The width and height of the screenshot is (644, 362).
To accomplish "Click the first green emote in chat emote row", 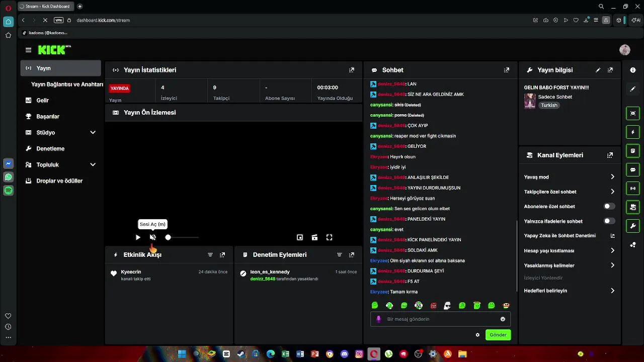I will tap(375, 305).
